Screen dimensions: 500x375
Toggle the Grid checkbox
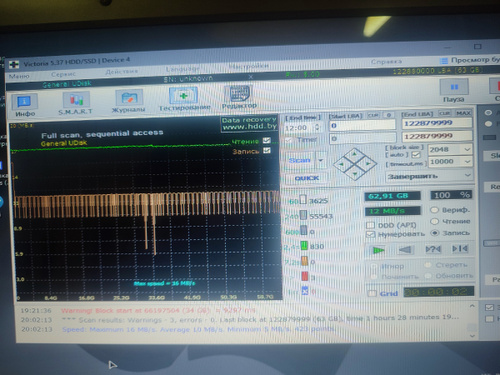[x=371, y=293]
